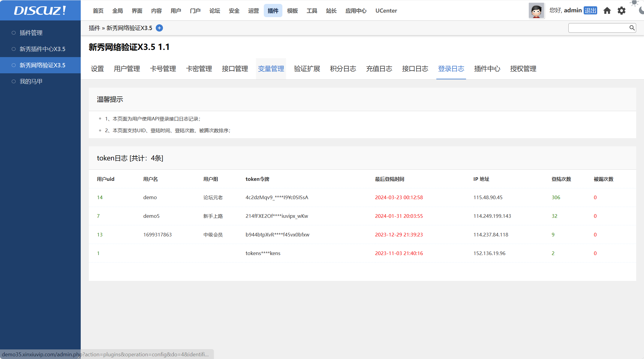Switch to the 验证扩展 tab
This screenshot has height=359, width=644.
tap(307, 69)
